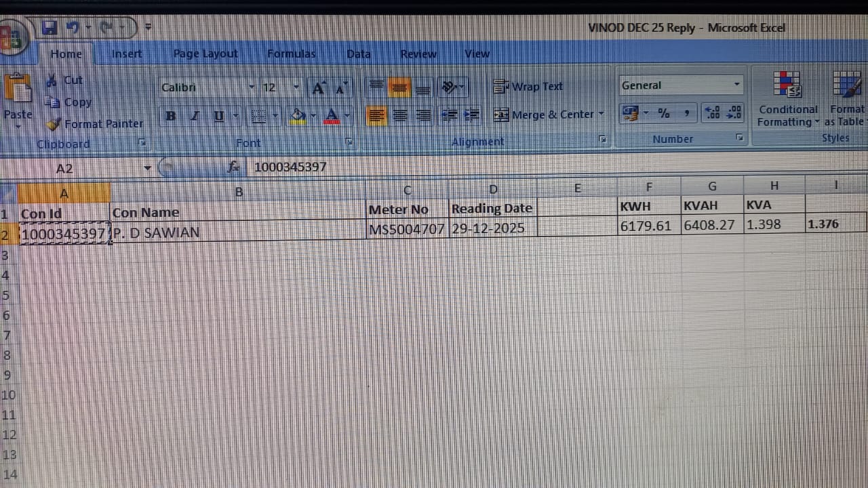Toggle Middle Align for the cell
This screenshot has height=488, width=868.
pos(399,87)
